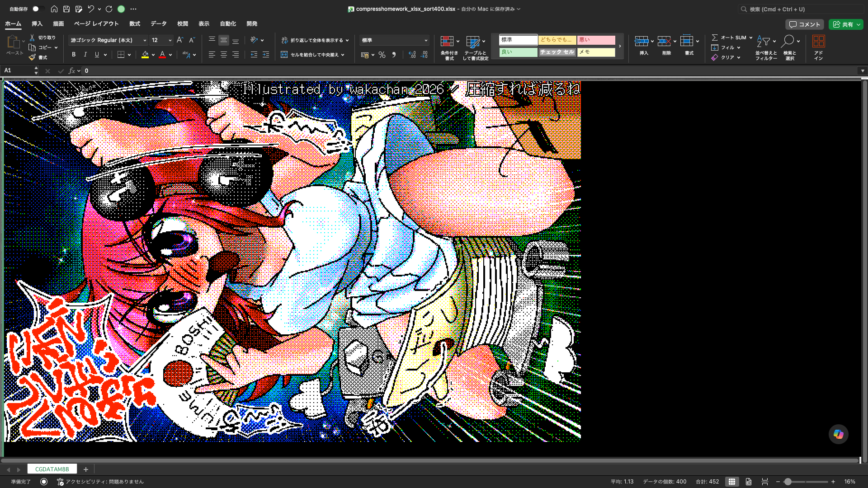Click the 書式 format painter brush
The height and width of the screenshot is (488, 868).
click(38, 57)
